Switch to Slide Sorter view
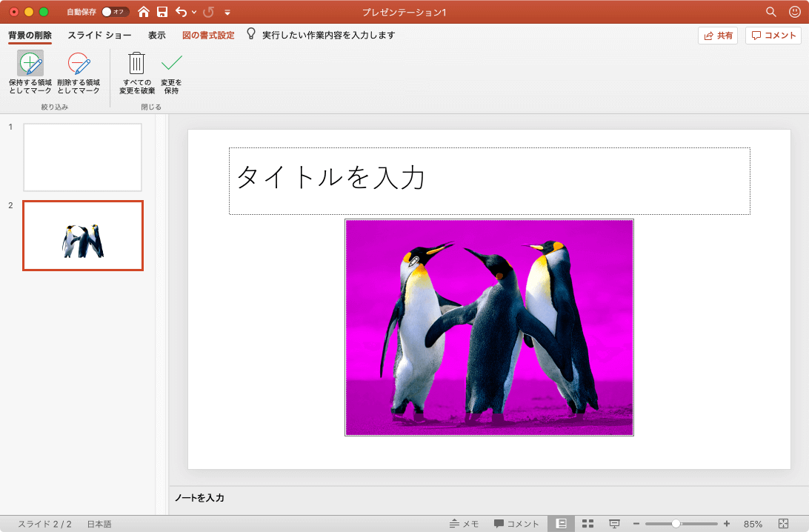Screen dimensions: 809x532 [587, 524]
